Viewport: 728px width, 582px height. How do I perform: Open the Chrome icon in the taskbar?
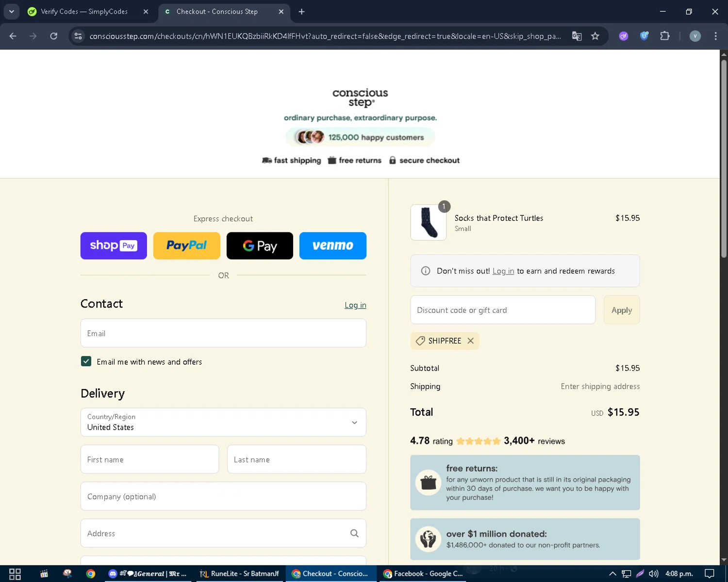tap(91, 574)
